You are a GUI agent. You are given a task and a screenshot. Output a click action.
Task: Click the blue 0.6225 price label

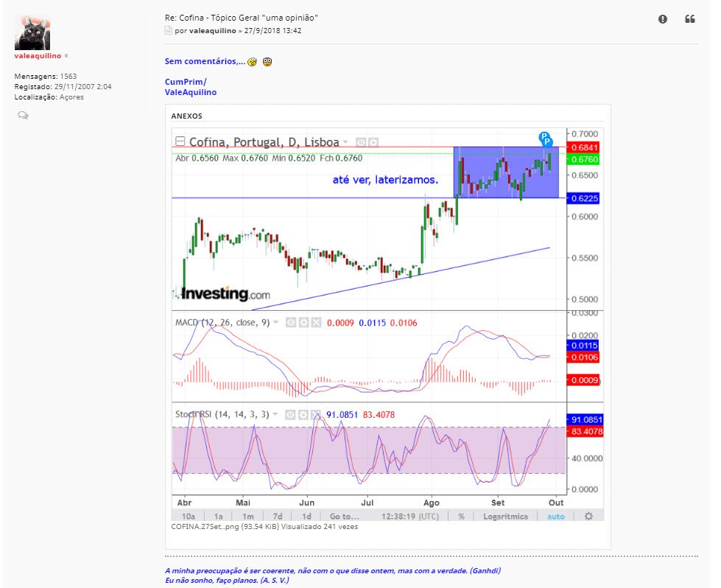[x=583, y=198]
